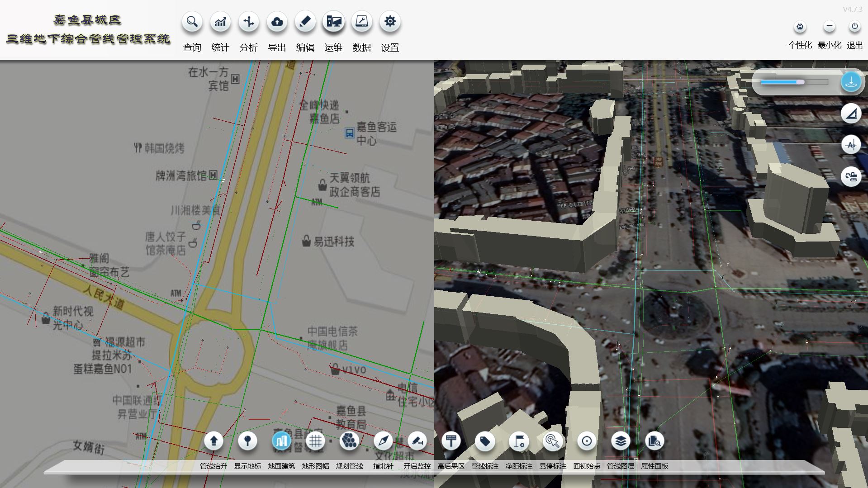
Task: Click the 设置 menu label
Action: [x=390, y=47]
